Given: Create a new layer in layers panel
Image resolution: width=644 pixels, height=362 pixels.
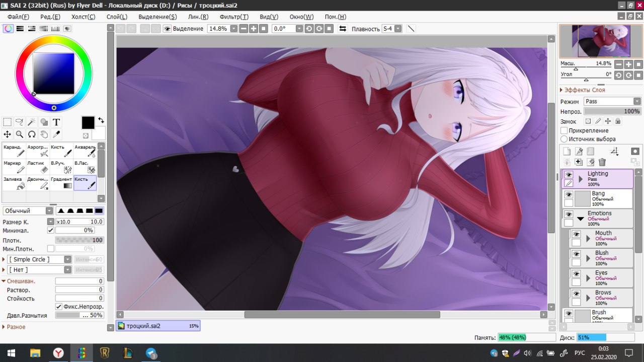Looking at the screenshot, I should coord(567,151).
